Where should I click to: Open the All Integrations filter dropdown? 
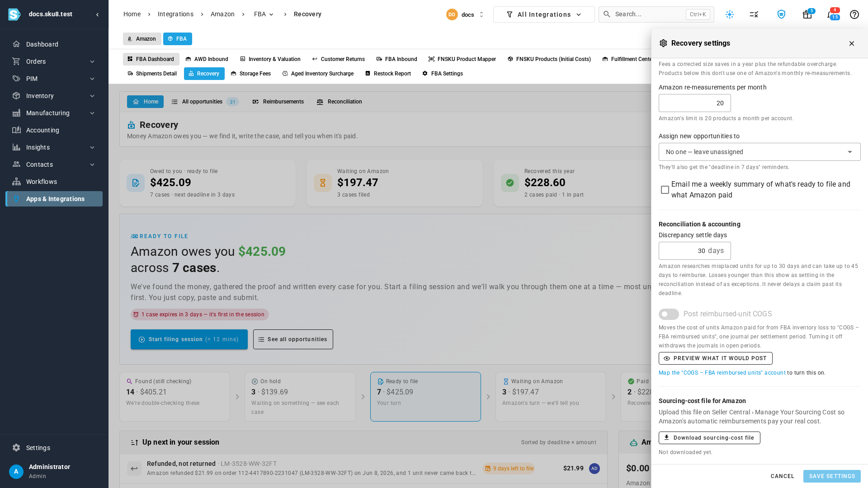[x=544, y=14]
